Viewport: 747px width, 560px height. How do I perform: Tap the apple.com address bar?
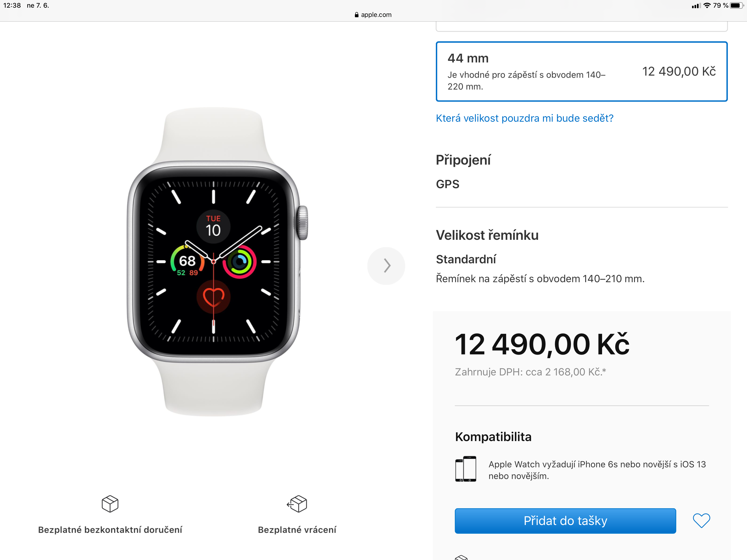[373, 14]
